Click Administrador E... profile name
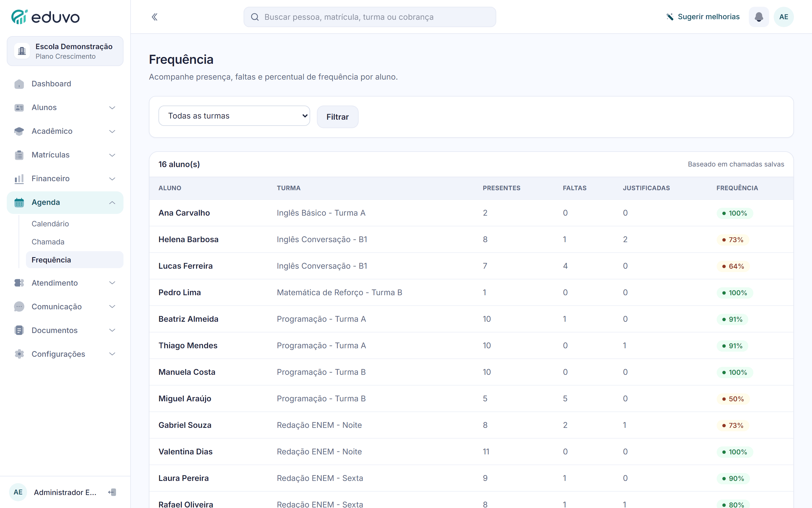Screen dimensions: 812x508 (65, 492)
